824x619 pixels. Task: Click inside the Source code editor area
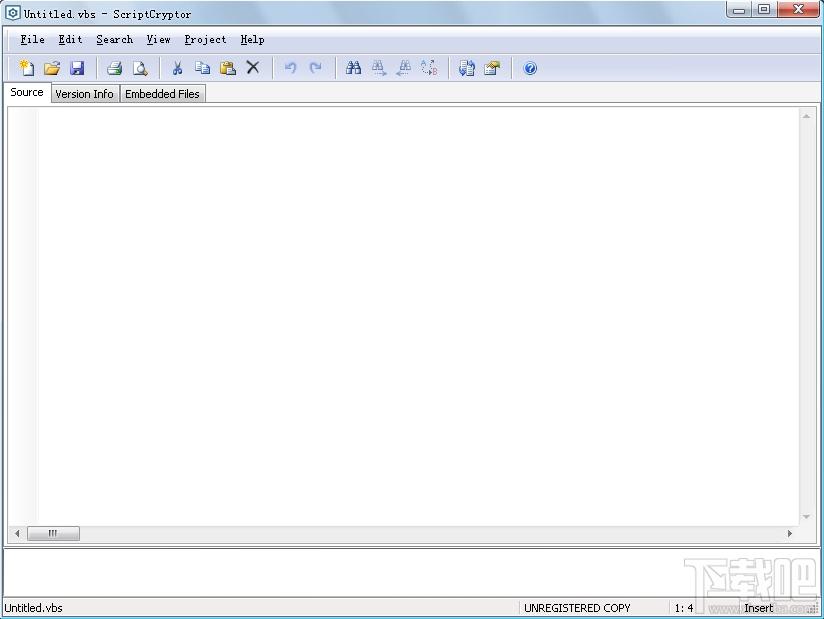[x=400, y=300]
